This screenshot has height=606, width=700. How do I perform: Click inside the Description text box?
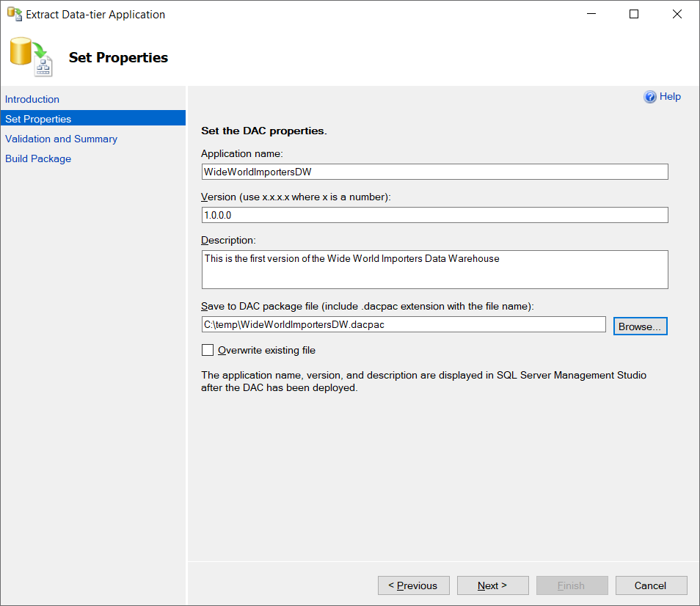[434, 269]
